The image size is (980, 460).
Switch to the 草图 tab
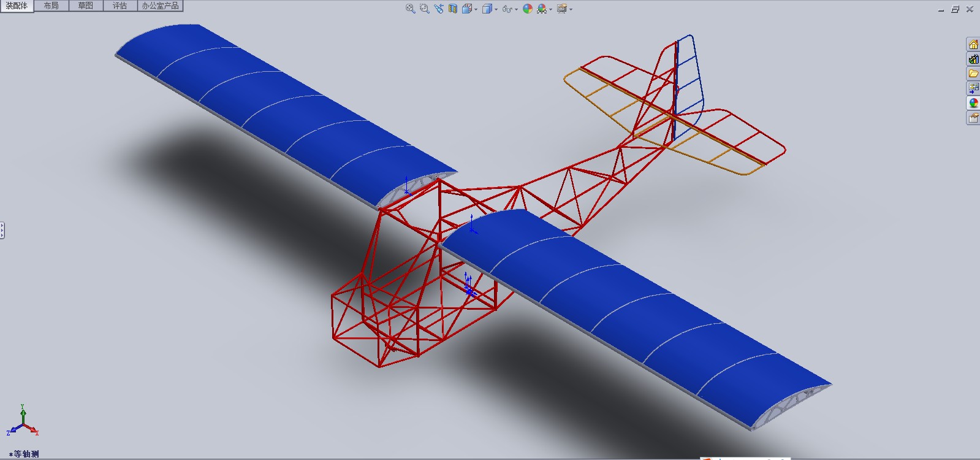(85, 6)
